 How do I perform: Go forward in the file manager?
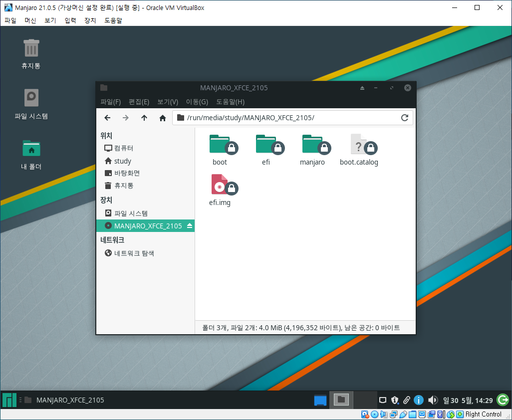(126, 118)
